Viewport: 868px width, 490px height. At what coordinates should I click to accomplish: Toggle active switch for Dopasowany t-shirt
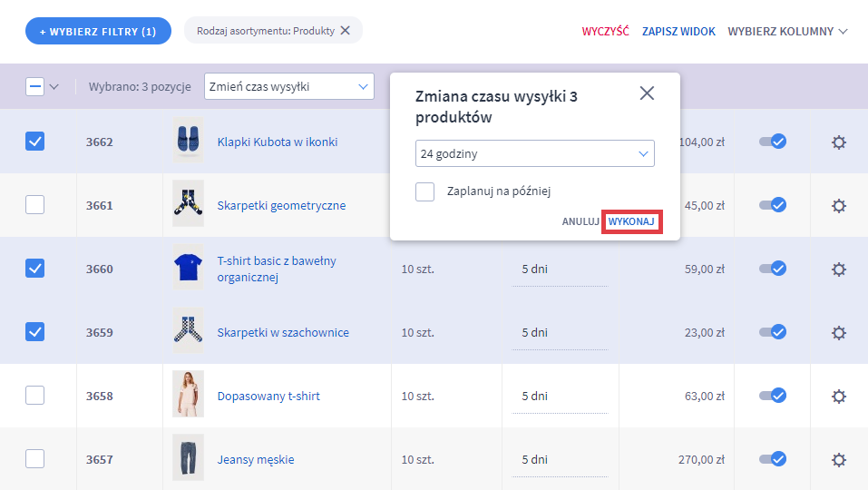[772, 396]
